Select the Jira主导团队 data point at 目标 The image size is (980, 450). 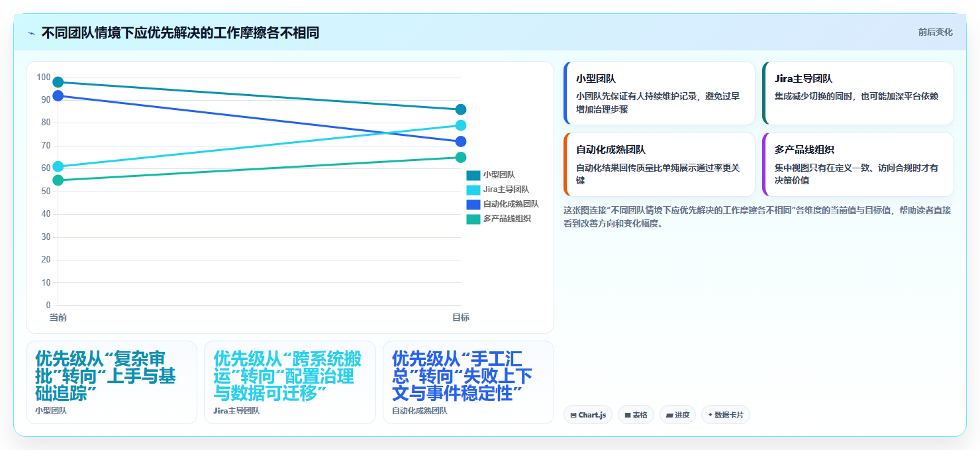[461, 125]
